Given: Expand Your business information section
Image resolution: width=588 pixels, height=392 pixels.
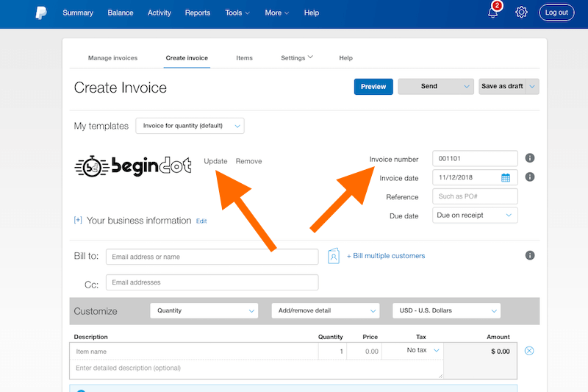Looking at the screenshot, I should point(78,220).
